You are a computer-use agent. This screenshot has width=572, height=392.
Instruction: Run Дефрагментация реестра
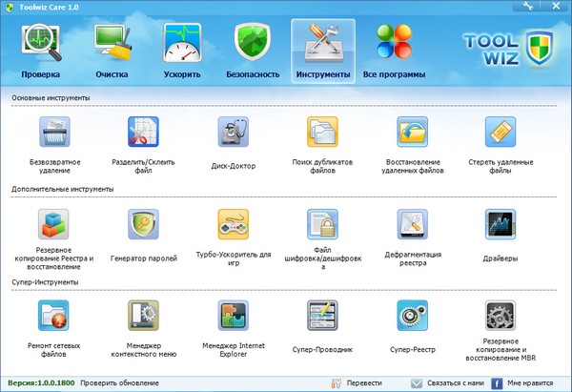(x=411, y=227)
